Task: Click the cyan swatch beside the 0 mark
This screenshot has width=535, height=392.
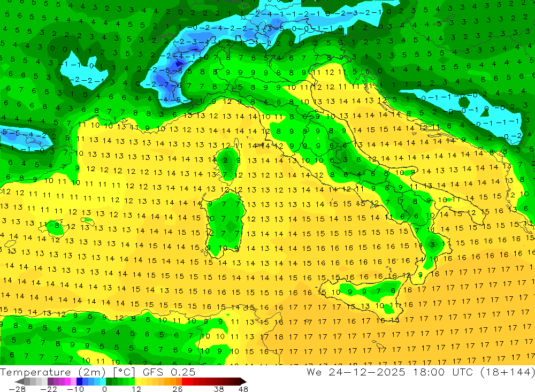Action: point(103,381)
